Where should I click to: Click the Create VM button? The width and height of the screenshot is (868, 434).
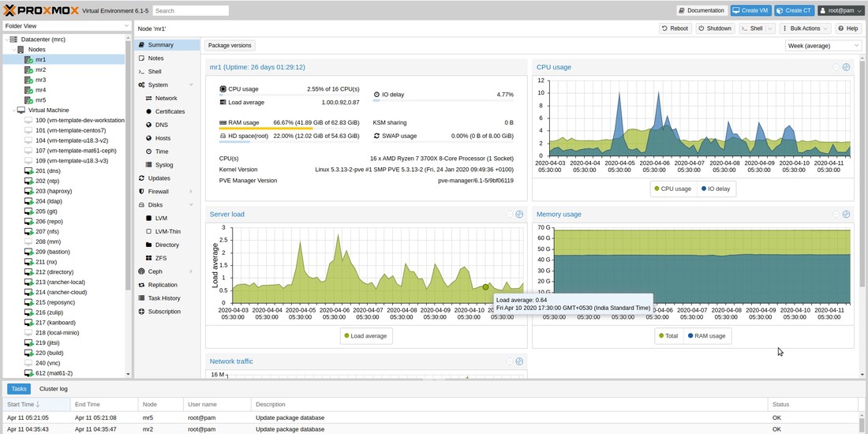pyautogui.click(x=750, y=10)
